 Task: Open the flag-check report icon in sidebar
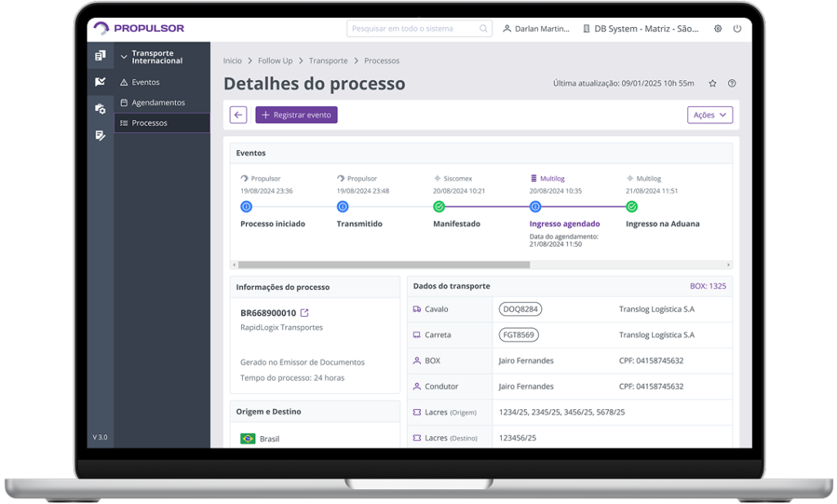(100, 81)
